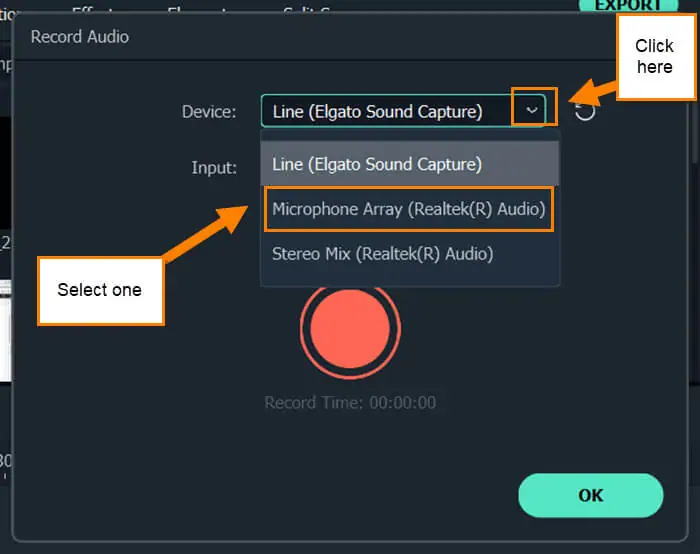This screenshot has width=700, height=554.
Task: Open the partially hidden Split Screen tab
Action: pyautogui.click(x=308, y=9)
